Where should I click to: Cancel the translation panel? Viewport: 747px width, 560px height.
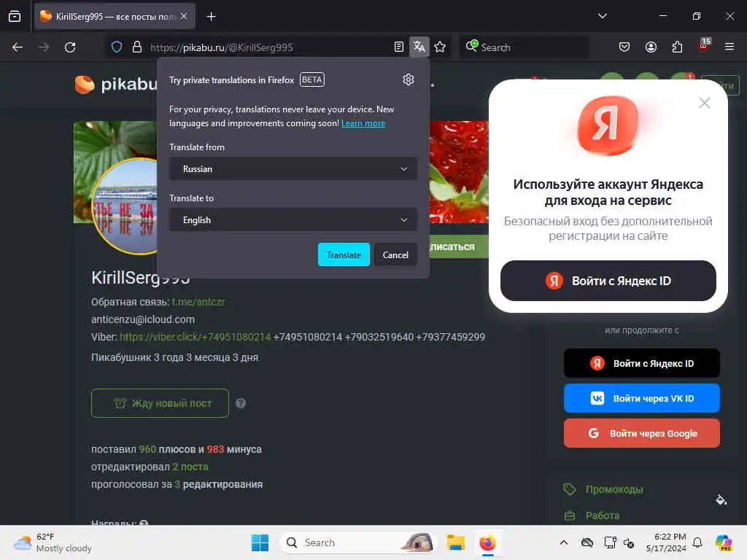(395, 254)
